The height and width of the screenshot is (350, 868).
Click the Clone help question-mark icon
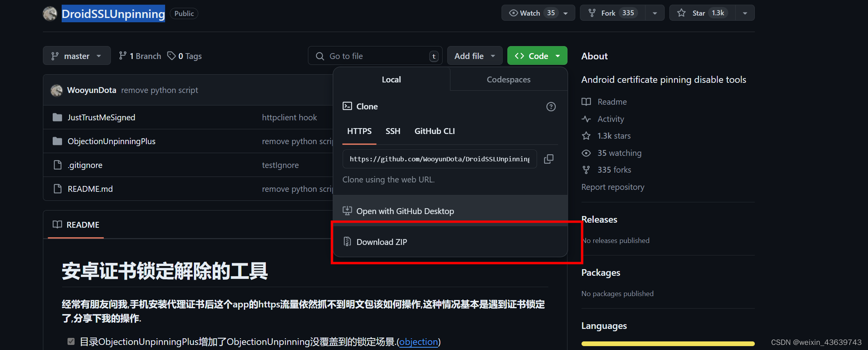tap(551, 107)
